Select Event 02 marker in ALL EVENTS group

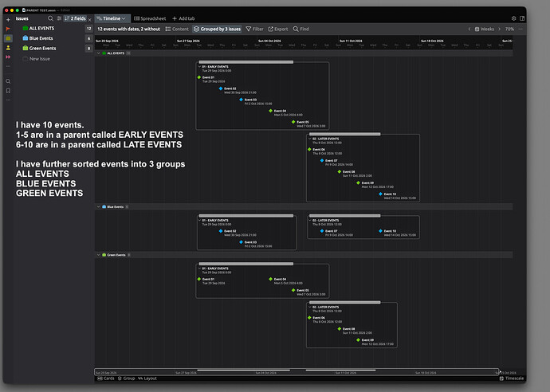point(221,88)
